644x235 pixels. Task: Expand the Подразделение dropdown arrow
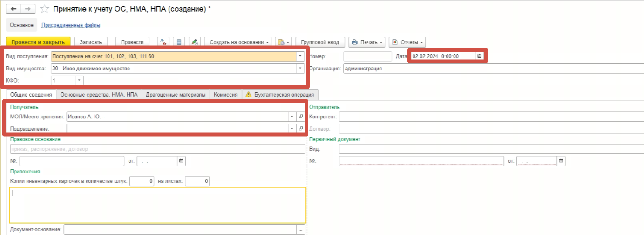[x=292, y=128]
